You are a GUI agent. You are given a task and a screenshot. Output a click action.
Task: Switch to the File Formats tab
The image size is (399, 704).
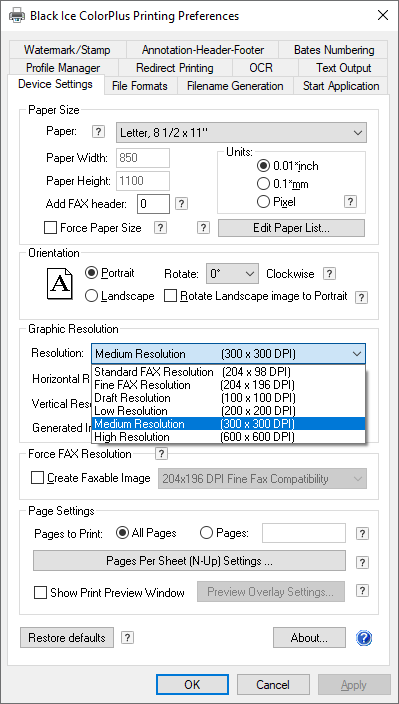click(140, 86)
